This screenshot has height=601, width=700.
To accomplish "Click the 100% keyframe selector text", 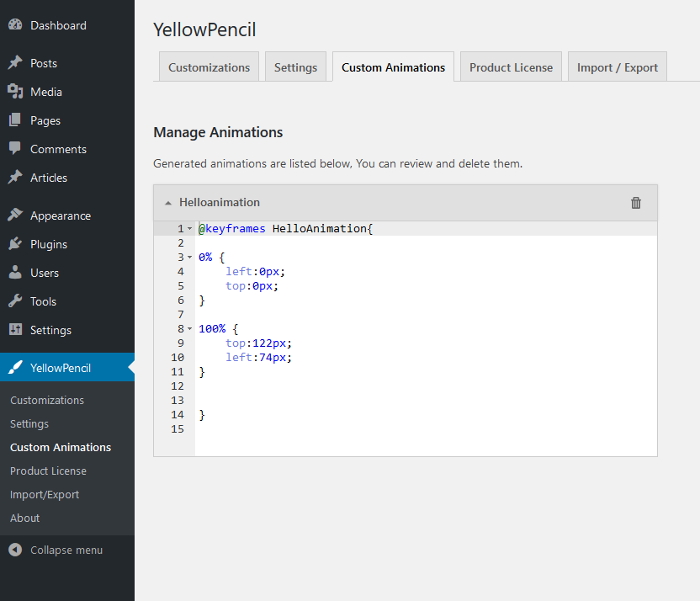I will tap(212, 328).
